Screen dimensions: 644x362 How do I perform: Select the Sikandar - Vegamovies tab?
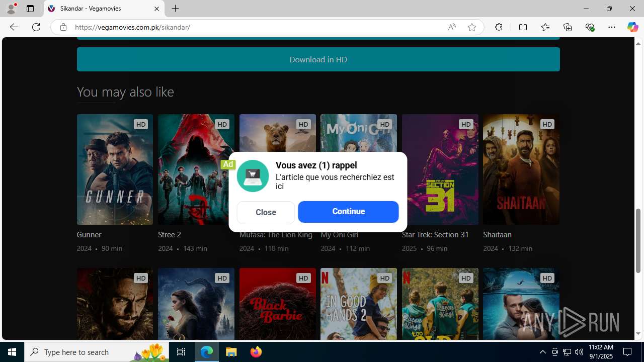pyautogui.click(x=104, y=9)
